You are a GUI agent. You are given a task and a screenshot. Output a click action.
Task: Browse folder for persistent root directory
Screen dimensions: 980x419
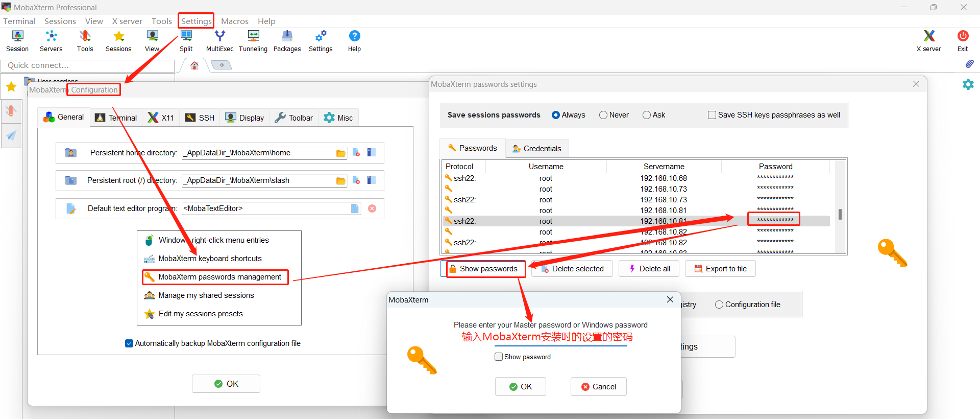[340, 181]
